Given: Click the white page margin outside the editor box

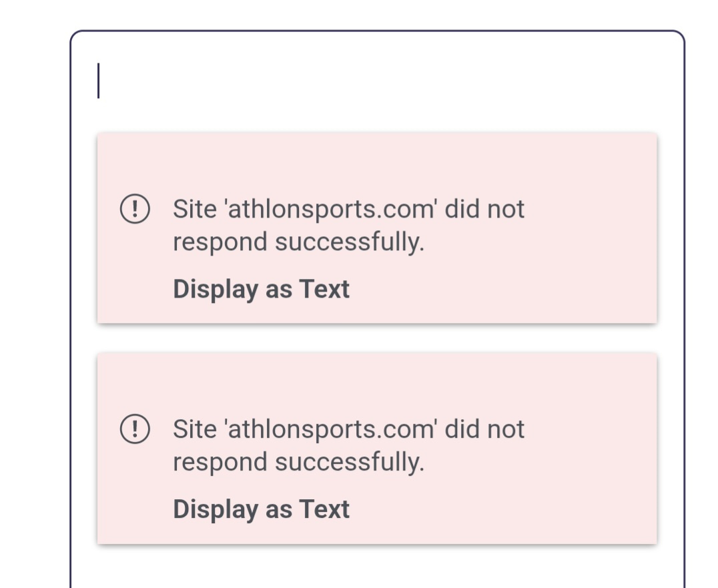Looking at the screenshot, I should tap(33, 300).
